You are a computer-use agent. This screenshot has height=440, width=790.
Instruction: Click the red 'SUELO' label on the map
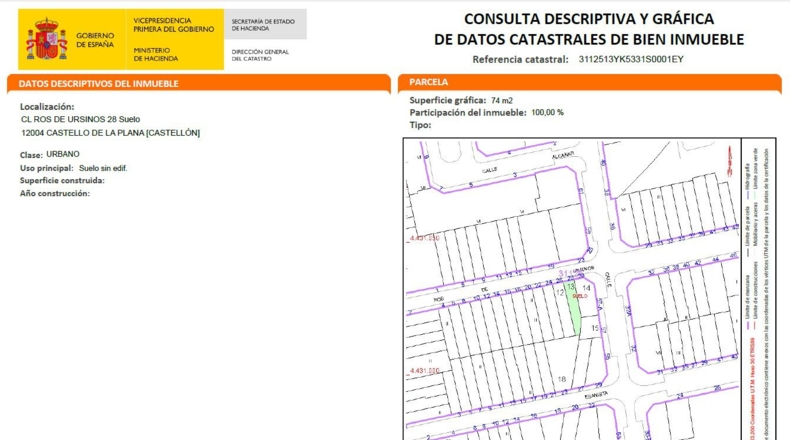(580, 296)
